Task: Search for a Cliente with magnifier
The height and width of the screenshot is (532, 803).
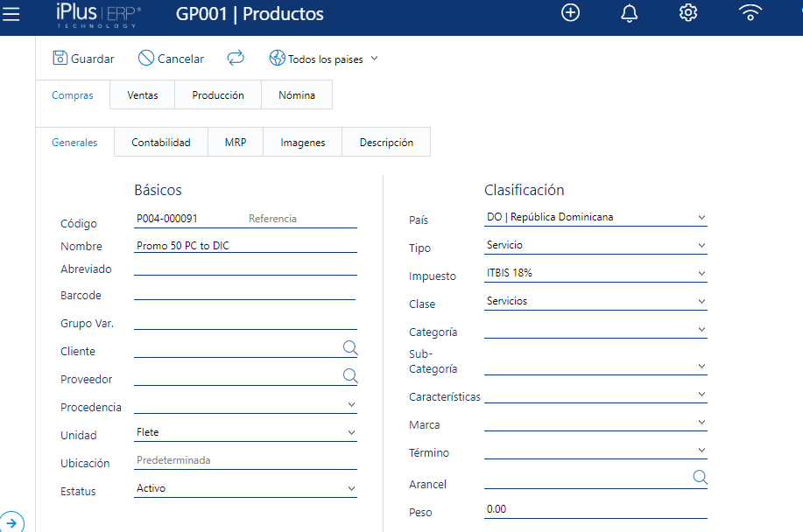Action: point(350,348)
